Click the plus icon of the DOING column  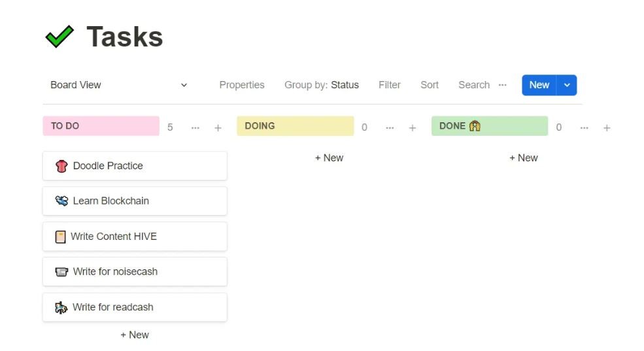pyautogui.click(x=413, y=127)
